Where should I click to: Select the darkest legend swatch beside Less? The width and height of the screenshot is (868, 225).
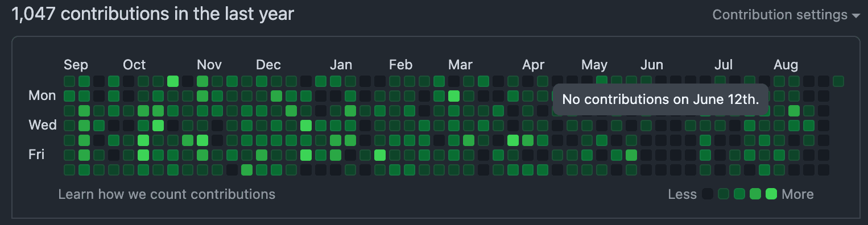coord(708,194)
